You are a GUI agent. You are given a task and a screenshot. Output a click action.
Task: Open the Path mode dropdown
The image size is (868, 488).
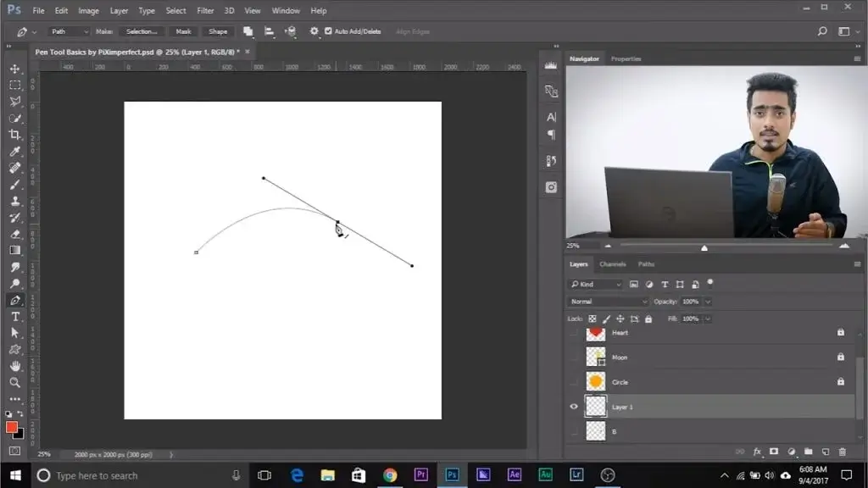70,31
